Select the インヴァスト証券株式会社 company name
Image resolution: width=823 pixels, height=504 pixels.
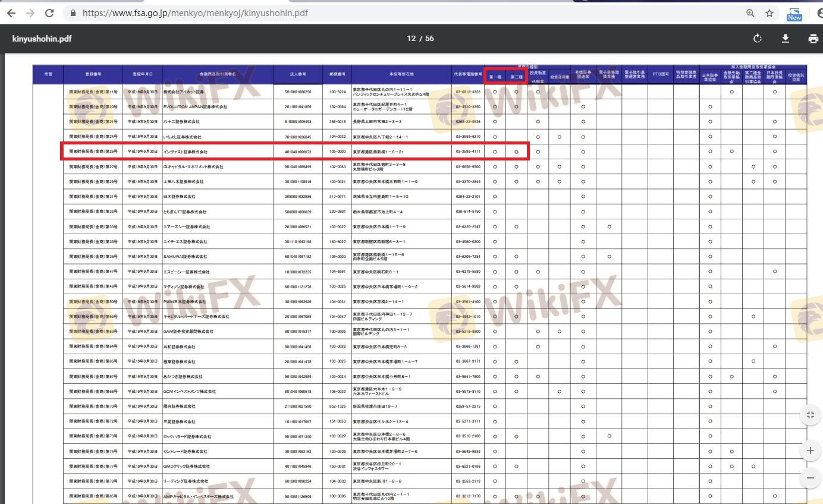pos(186,152)
